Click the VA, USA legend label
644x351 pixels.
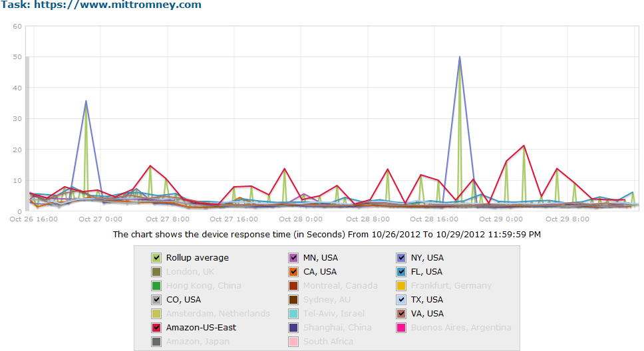click(x=427, y=314)
